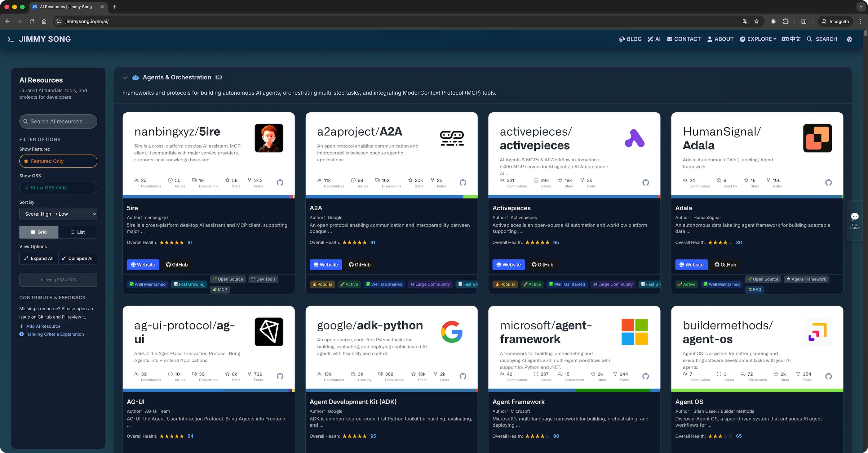Open the Sort By score dropdown

coord(58,214)
